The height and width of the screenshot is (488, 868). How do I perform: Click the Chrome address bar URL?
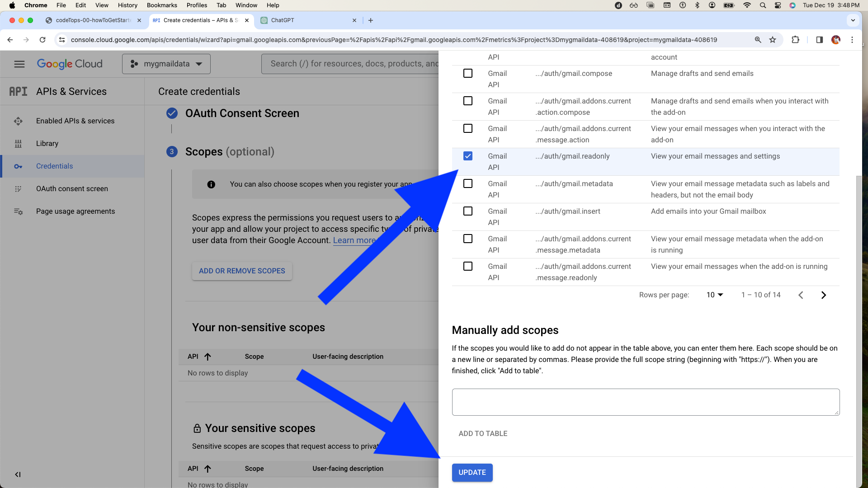(393, 40)
